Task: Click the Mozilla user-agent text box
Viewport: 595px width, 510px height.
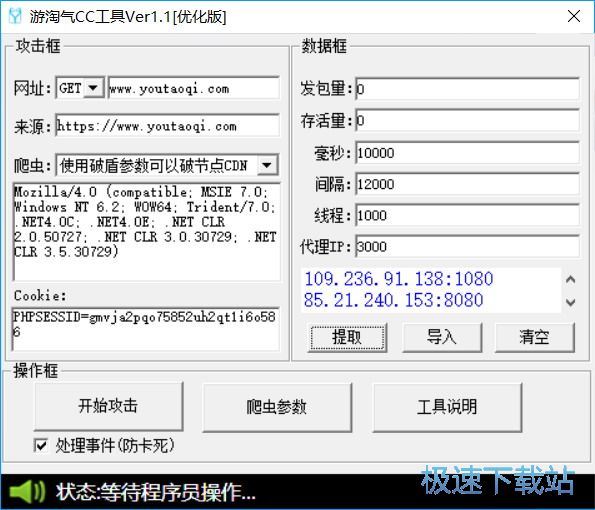Action: 146,232
